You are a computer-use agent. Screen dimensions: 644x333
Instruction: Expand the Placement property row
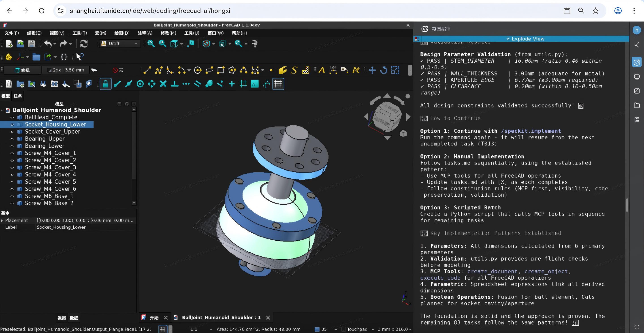pos(2,220)
